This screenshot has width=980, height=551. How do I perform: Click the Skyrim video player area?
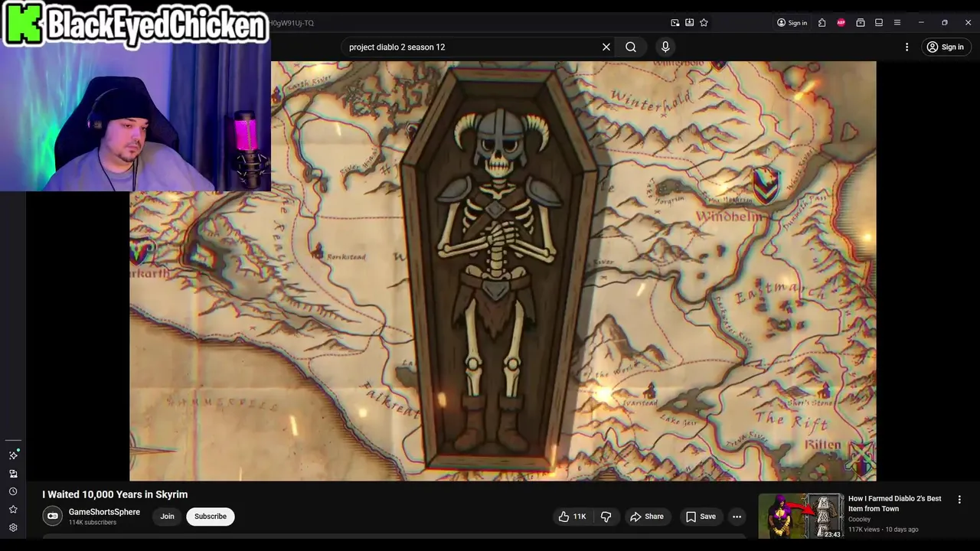(x=503, y=271)
